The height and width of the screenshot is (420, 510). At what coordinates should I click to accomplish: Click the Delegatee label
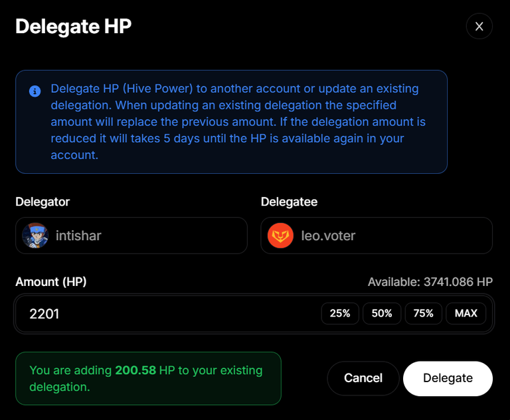coord(289,202)
